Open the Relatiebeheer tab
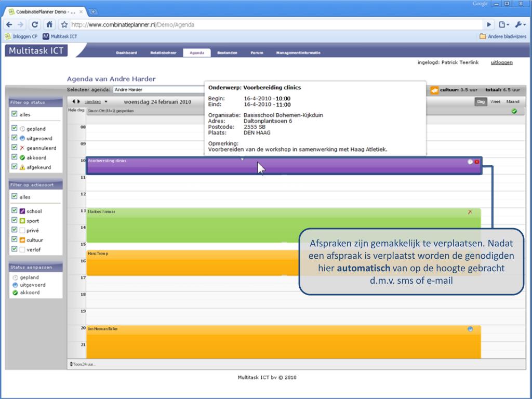Image resolution: width=532 pixels, height=399 pixels. pos(163,53)
